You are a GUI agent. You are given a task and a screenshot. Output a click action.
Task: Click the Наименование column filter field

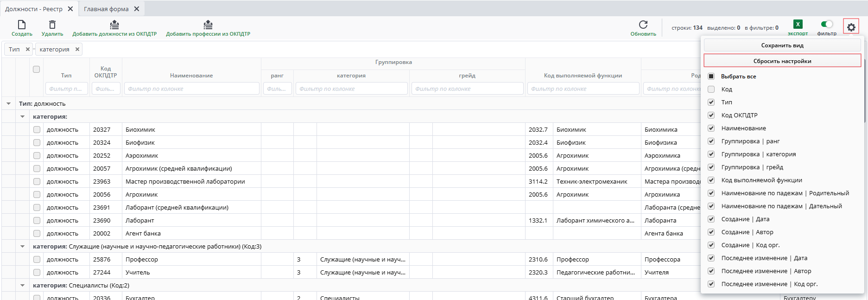coord(191,89)
